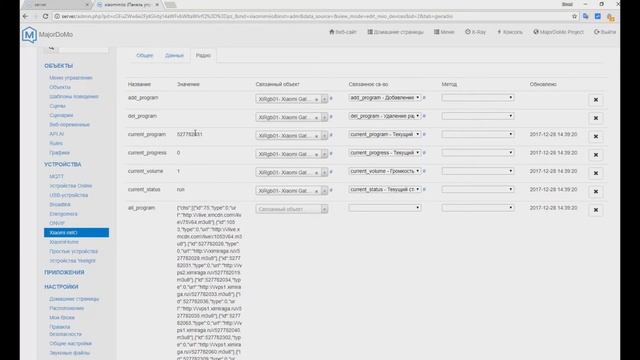Image resolution: width=640 pixels, height=360 pixels.
Task: Remove the current_program row via X
Action: coord(596,136)
